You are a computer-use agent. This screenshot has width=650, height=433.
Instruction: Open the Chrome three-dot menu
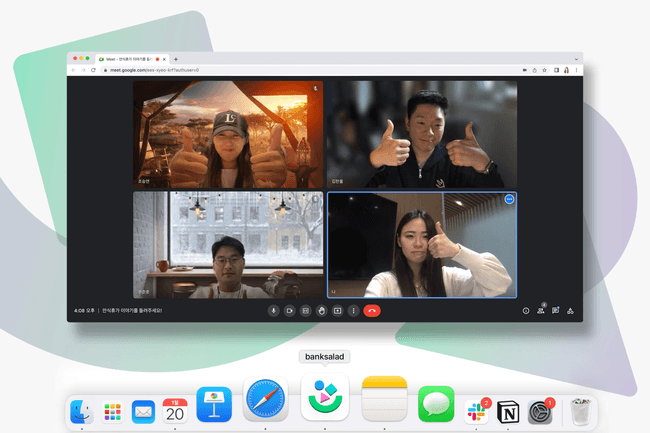coord(576,70)
